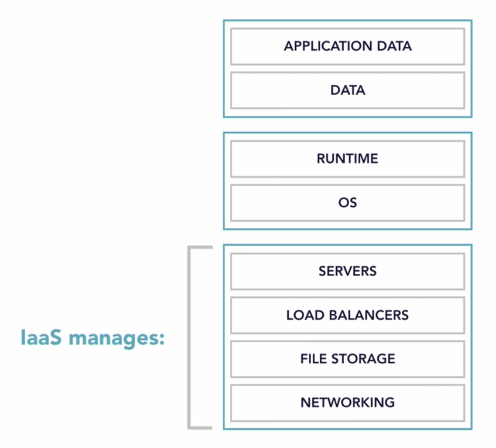Viewport: 496px width, 448px height.
Task: Click the SERVERS box
Action: point(347,271)
